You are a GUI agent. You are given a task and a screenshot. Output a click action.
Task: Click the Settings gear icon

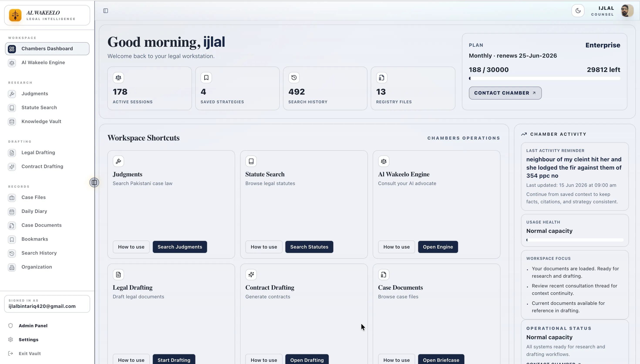[x=10, y=339]
